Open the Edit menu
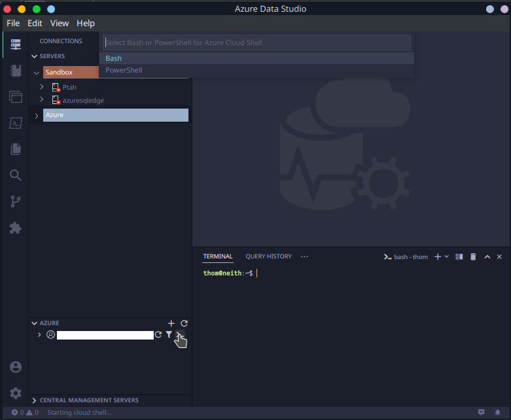The image size is (511, 420). (x=35, y=23)
